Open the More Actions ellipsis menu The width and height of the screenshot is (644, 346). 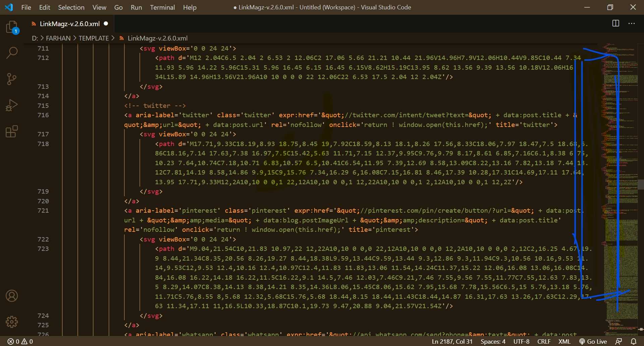[632, 23]
